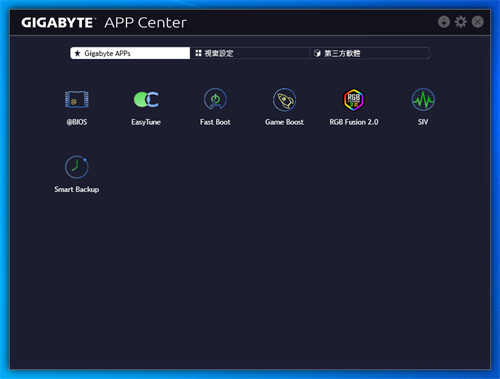Click the Smart Backup text label
Image resolution: width=500 pixels, height=379 pixels.
pyautogui.click(x=77, y=189)
